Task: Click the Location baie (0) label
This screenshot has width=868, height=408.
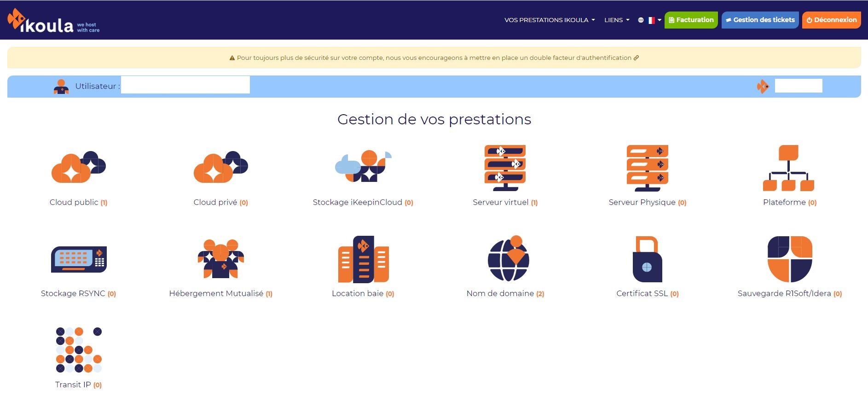Action: click(363, 293)
